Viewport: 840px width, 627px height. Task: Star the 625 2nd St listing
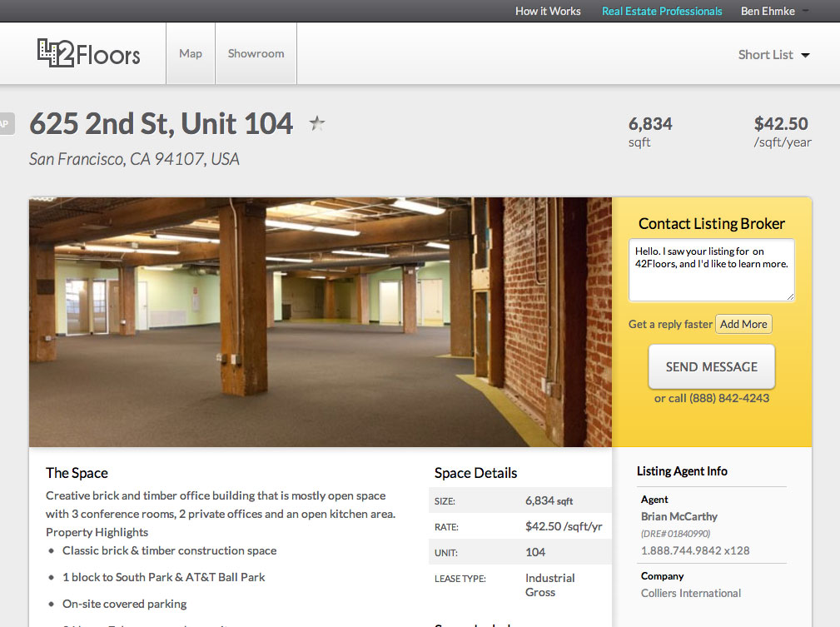[x=317, y=124]
